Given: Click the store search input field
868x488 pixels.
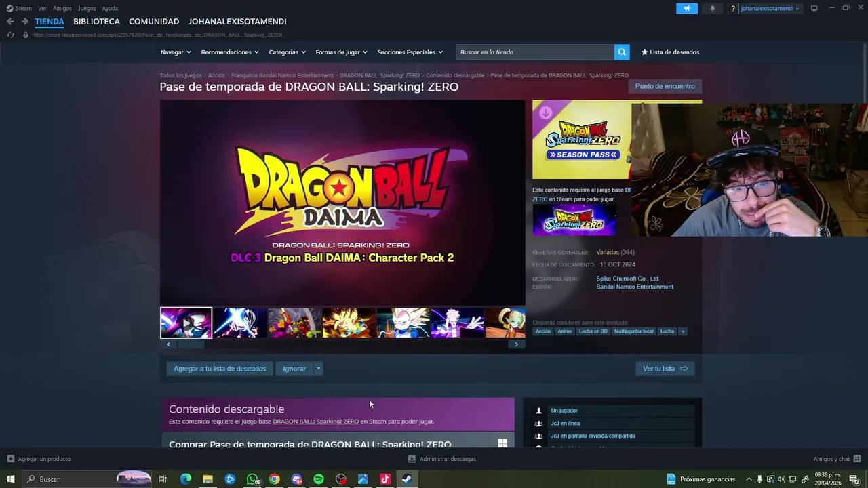Looking at the screenshot, I should pyautogui.click(x=535, y=52).
